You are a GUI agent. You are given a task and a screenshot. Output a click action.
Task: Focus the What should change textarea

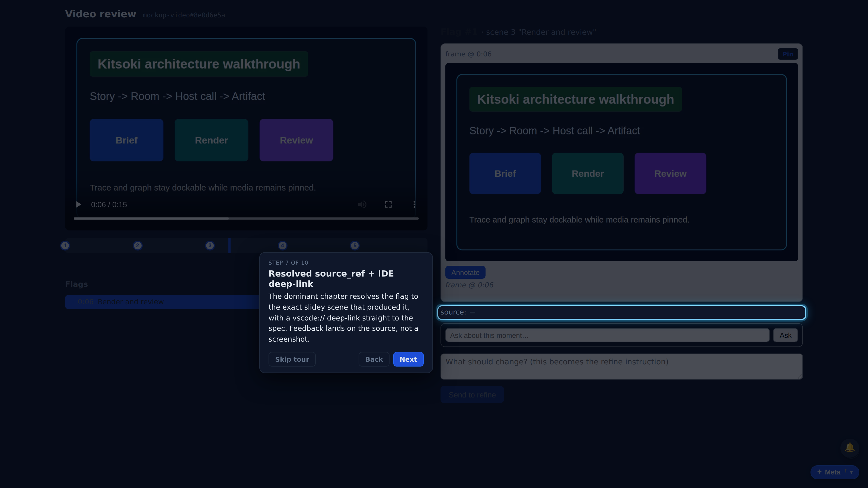tap(621, 367)
